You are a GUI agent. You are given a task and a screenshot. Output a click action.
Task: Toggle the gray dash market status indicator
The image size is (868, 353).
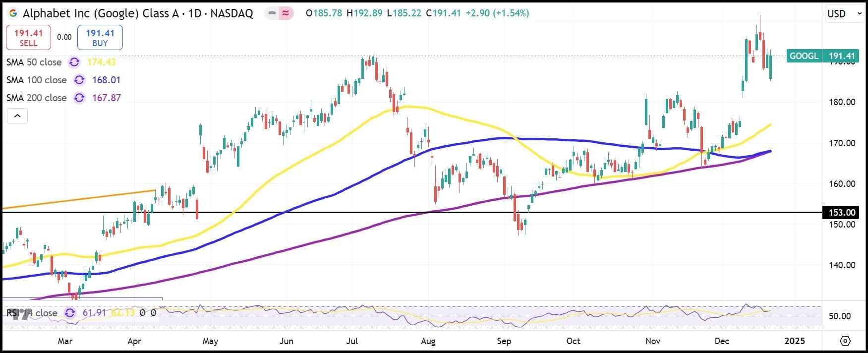(272, 13)
